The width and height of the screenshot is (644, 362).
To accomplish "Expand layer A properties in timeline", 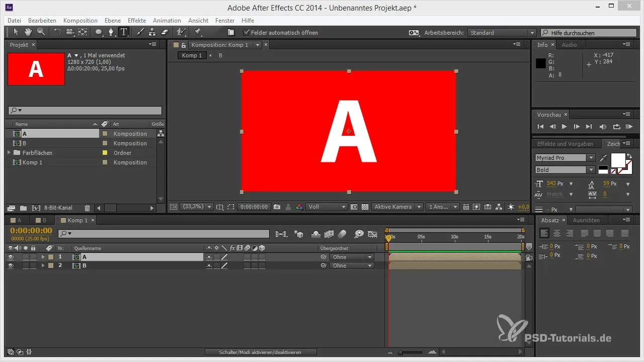I will click(43, 257).
